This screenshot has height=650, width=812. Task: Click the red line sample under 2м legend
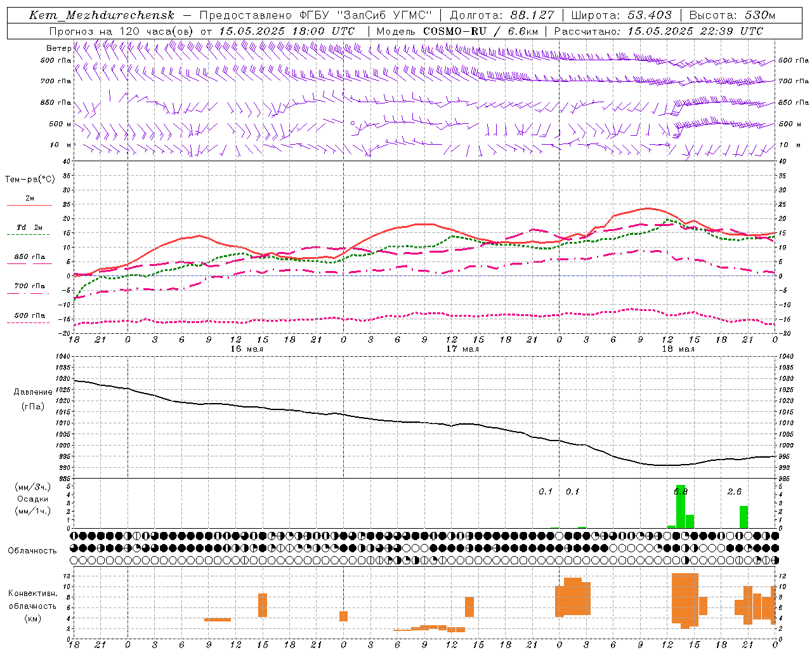coord(29,205)
